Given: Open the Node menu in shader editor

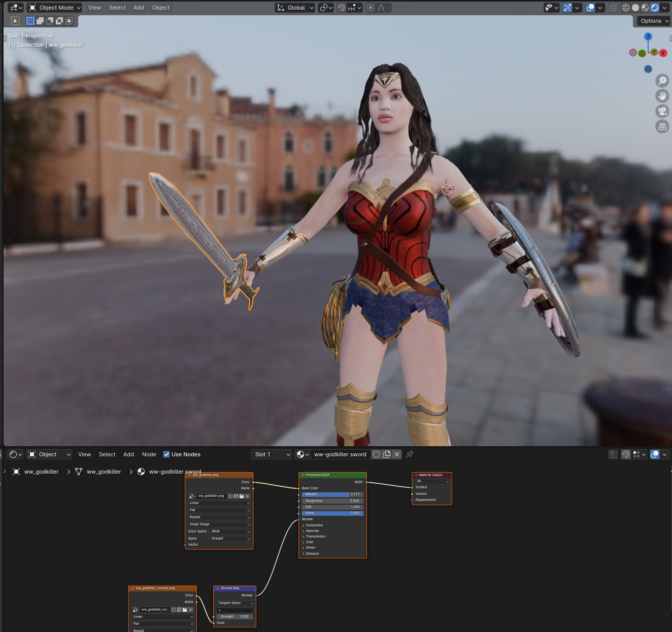Looking at the screenshot, I should click(x=149, y=454).
